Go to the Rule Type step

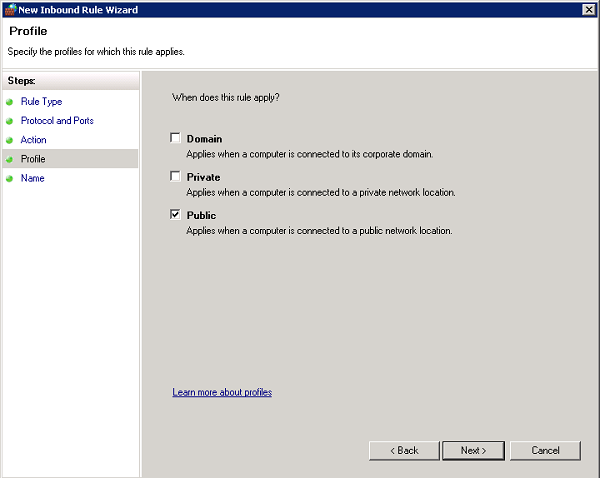pyautogui.click(x=41, y=102)
